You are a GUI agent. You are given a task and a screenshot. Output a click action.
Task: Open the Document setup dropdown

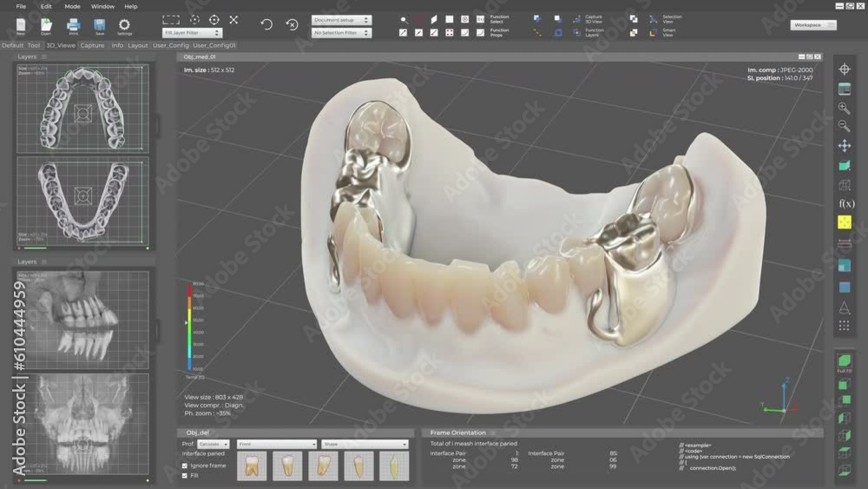coord(341,20)
